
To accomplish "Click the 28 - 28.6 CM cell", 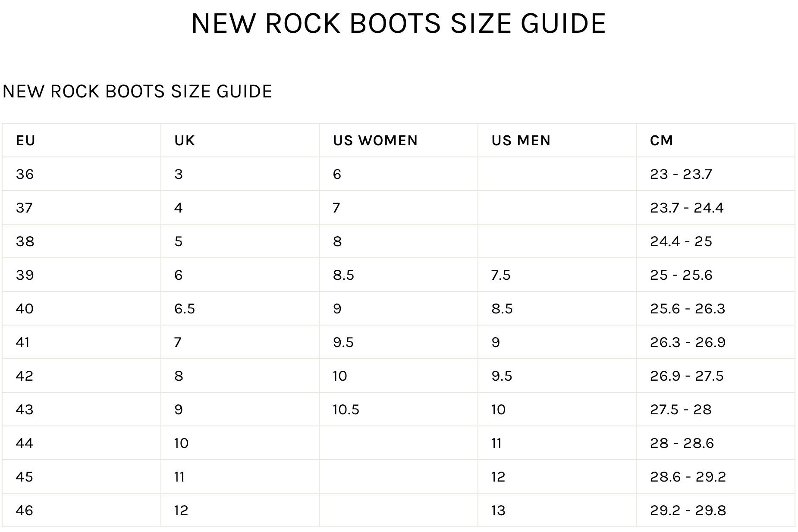I will click(x=682, y=443).
